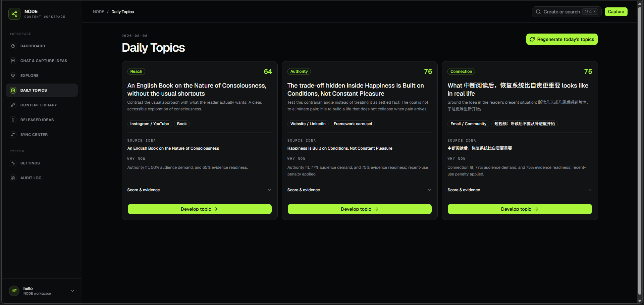Viewport: 644px width, 305px height.
Task: Click the NODE share logo icon
Action: pyautogui.click(x=14, y=14)
